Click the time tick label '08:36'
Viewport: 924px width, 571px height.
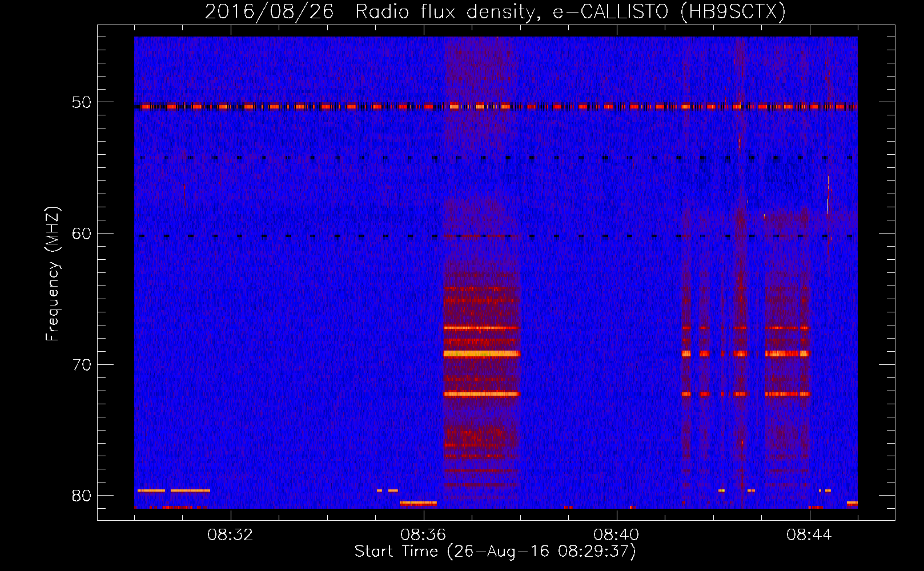point(424,535)
